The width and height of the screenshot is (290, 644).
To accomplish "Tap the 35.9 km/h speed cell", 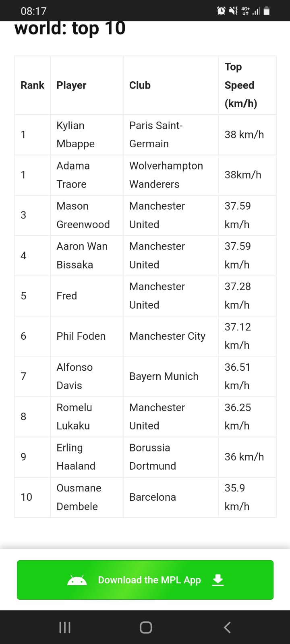I will [237, 497].
